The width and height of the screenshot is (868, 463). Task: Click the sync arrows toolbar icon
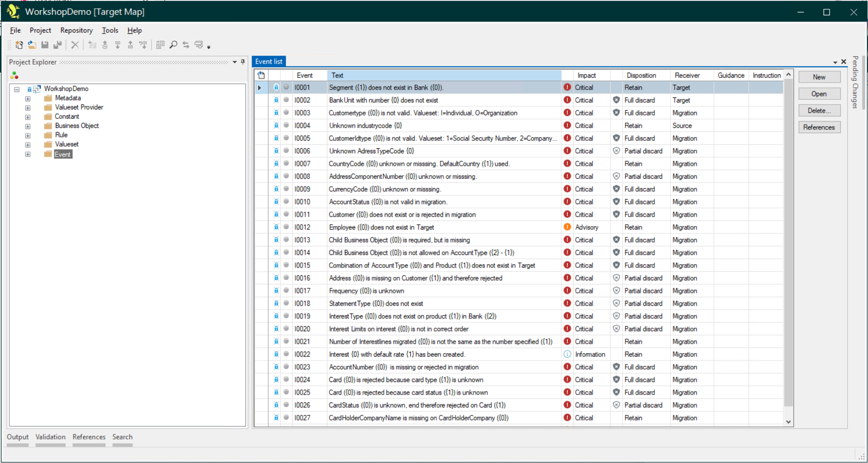[185, 45]
